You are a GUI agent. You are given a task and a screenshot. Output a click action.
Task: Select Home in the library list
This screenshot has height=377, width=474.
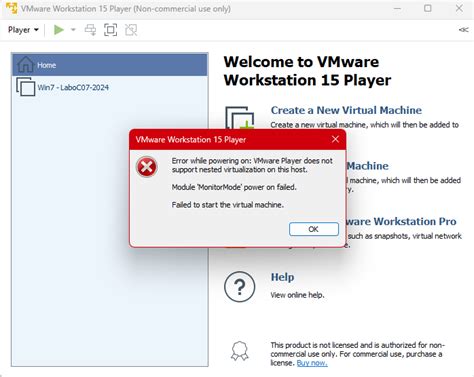tap(110, 65)
